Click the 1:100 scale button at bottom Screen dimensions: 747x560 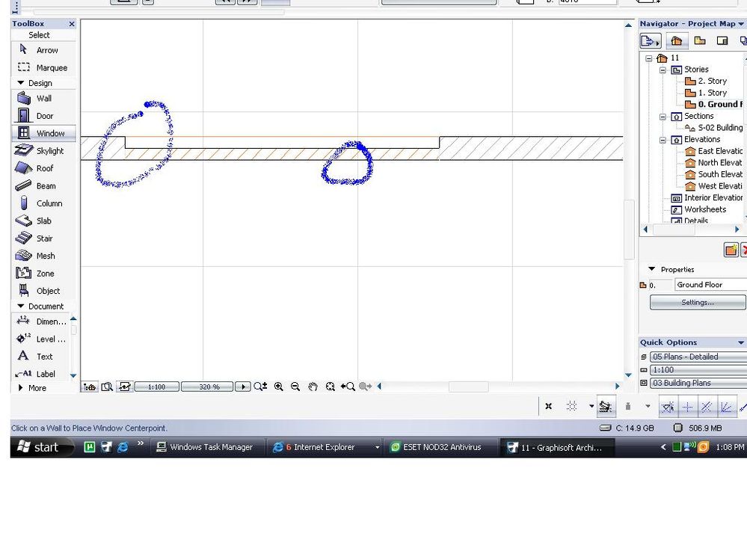157,387
